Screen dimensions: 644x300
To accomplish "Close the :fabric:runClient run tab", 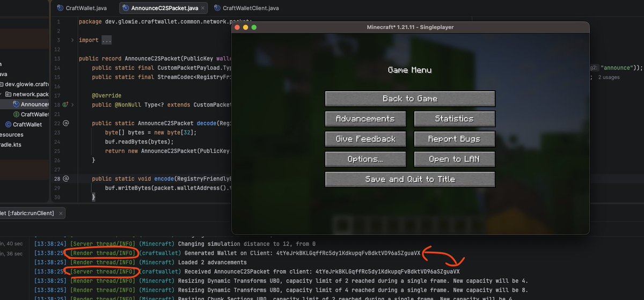I will coord(61,213).
